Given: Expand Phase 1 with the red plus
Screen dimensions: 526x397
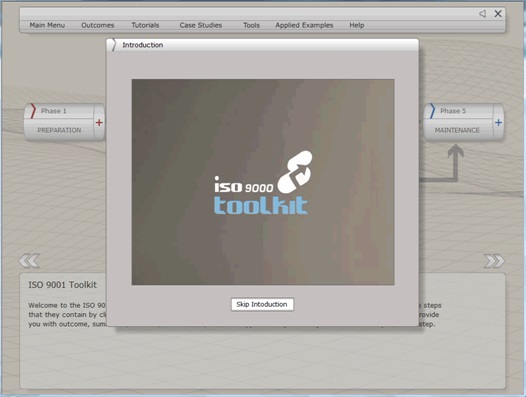Looking at the screenshot, I should tap(99, 122).
